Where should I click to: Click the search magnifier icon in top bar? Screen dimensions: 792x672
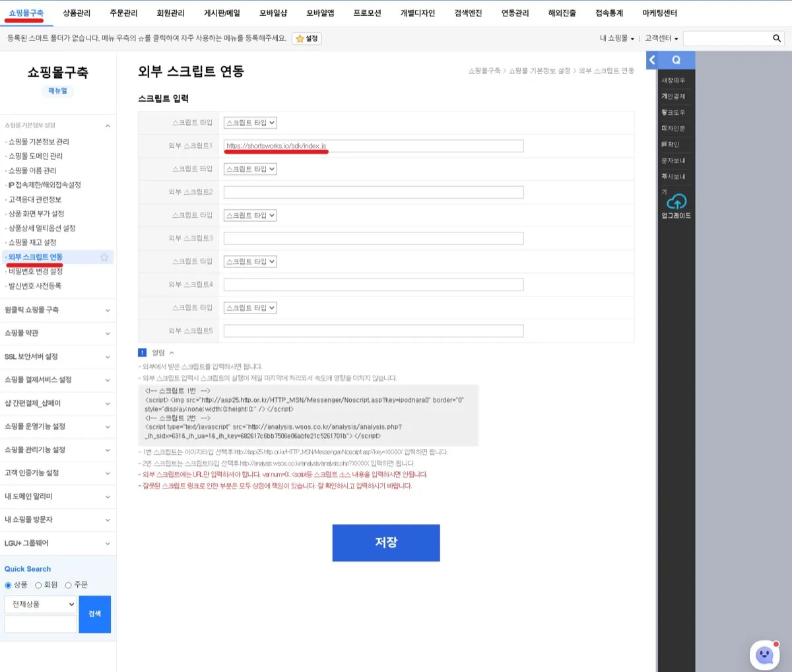(777, 38)
